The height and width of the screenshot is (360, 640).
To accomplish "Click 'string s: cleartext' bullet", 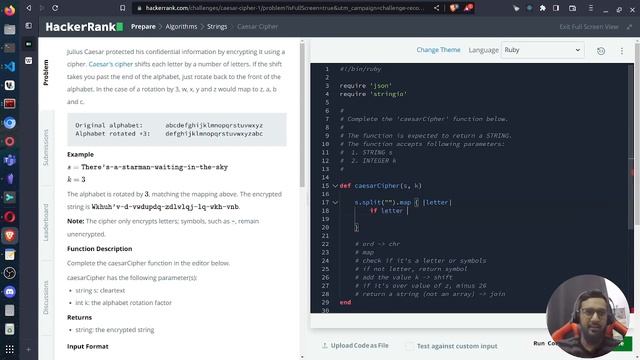I will point(100,291).
